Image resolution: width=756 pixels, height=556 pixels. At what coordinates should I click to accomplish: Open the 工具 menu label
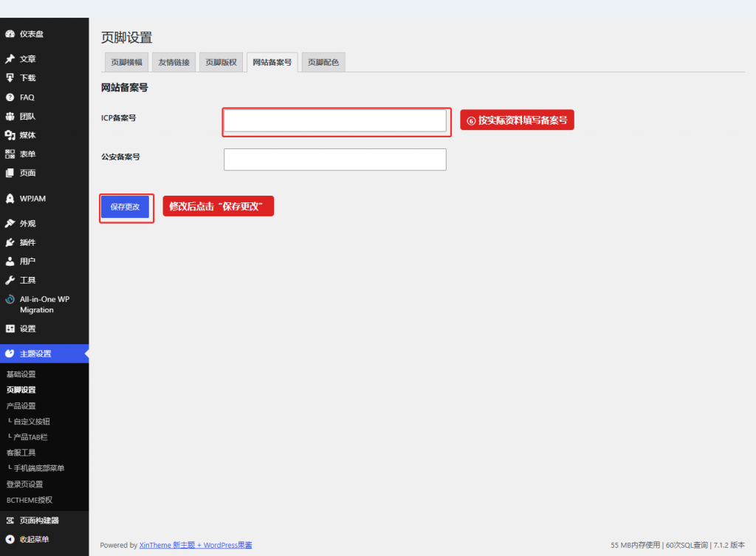tap(27, 280)
